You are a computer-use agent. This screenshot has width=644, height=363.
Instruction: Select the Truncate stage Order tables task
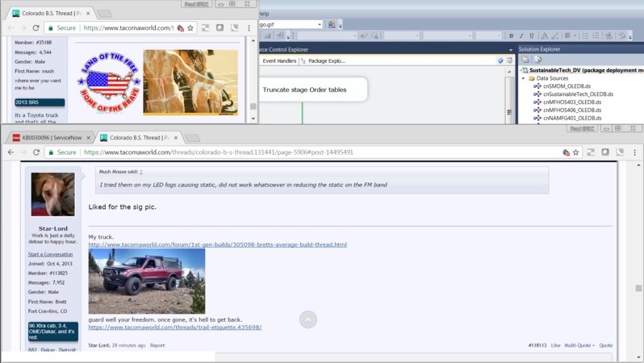point(312,90)
